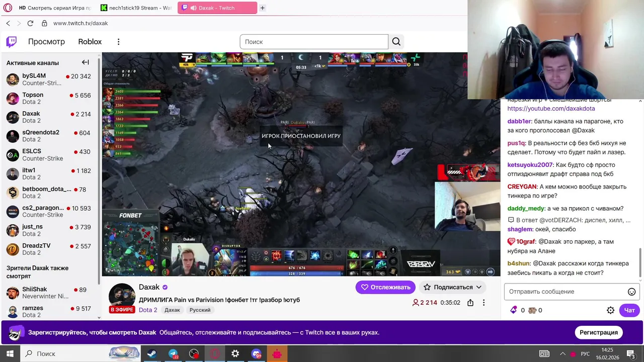Open ShiiShak channel in sidebar
Screen dimensions: 644x362
tap(49, 293)
